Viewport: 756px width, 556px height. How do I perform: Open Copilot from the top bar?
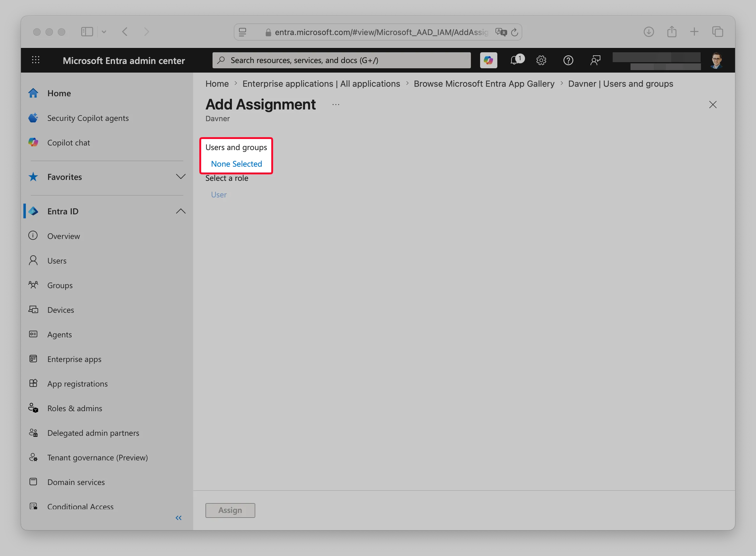488,60
